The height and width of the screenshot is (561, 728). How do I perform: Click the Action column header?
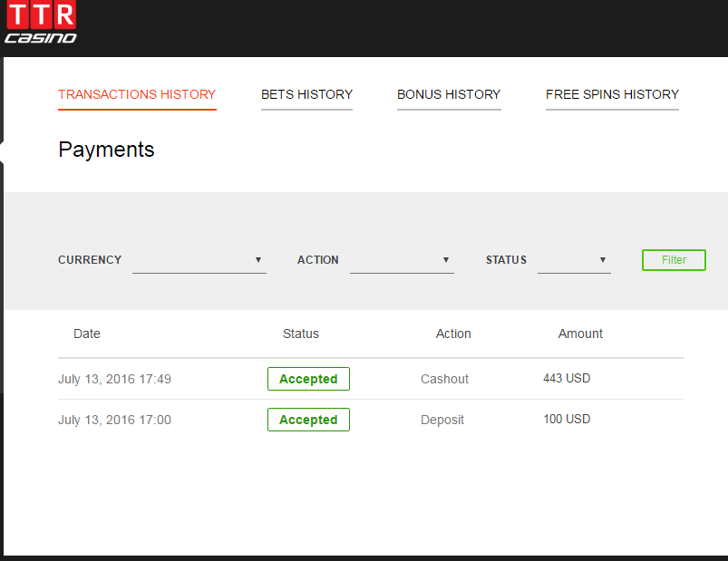click(453, 334)
